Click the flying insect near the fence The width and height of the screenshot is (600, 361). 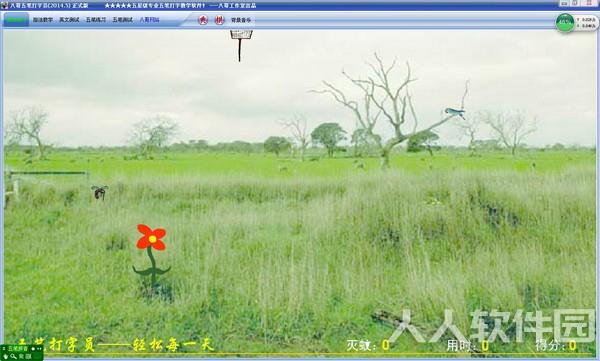[99, 192]
